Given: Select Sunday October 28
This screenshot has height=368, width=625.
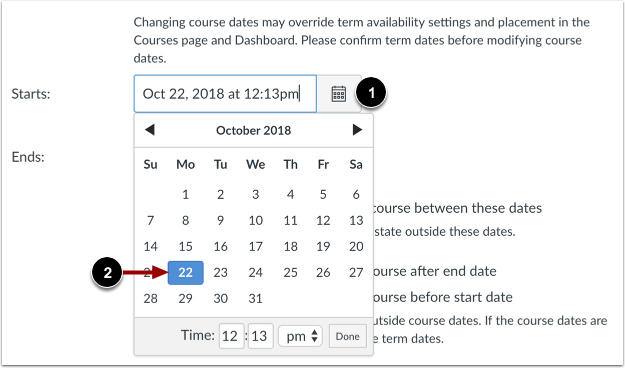Looking at the screenshot, I should click(151, 299).
